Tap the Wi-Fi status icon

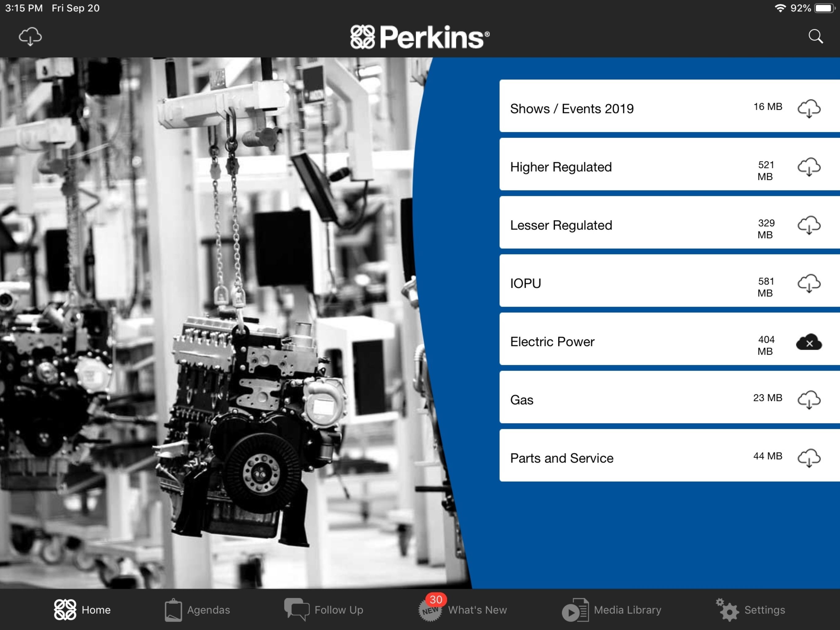click(x=780, y=8)
